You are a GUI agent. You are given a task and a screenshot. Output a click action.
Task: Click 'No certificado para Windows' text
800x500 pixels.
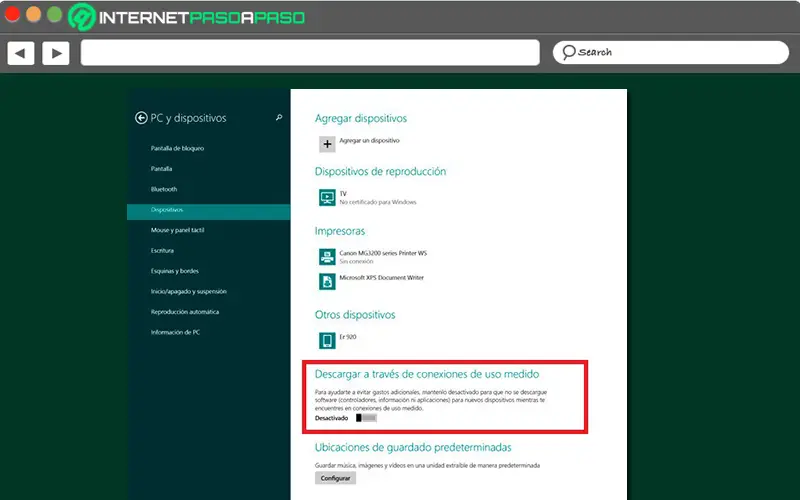378,202
